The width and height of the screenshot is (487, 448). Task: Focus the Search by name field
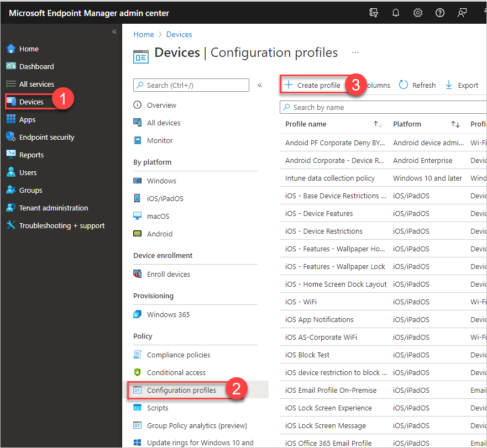point(383,107)
